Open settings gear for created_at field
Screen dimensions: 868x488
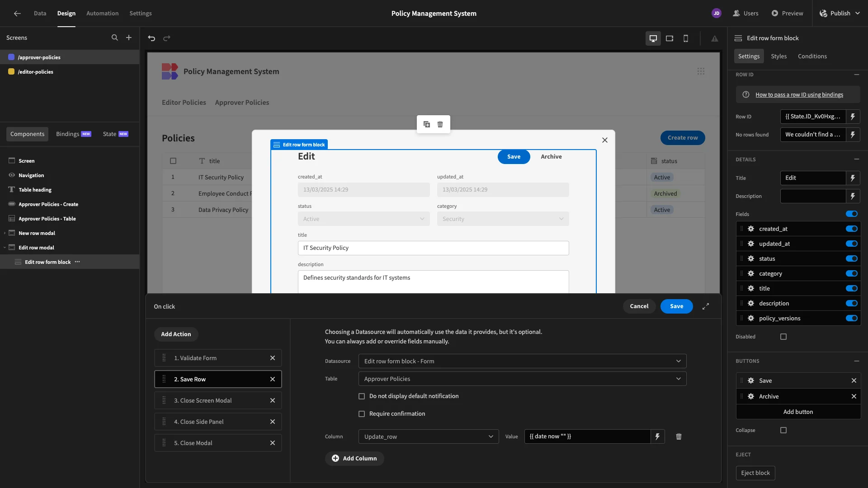click(751, 229)
